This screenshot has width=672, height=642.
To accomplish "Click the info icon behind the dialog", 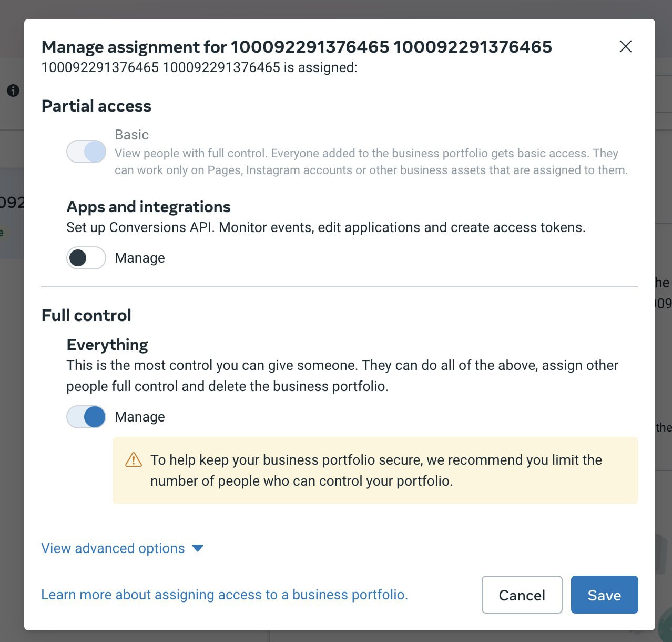I will pos(13,91).
